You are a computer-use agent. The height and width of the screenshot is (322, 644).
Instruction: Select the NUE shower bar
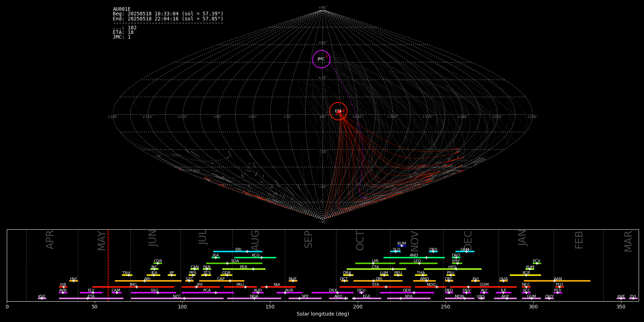click(293, 281)
